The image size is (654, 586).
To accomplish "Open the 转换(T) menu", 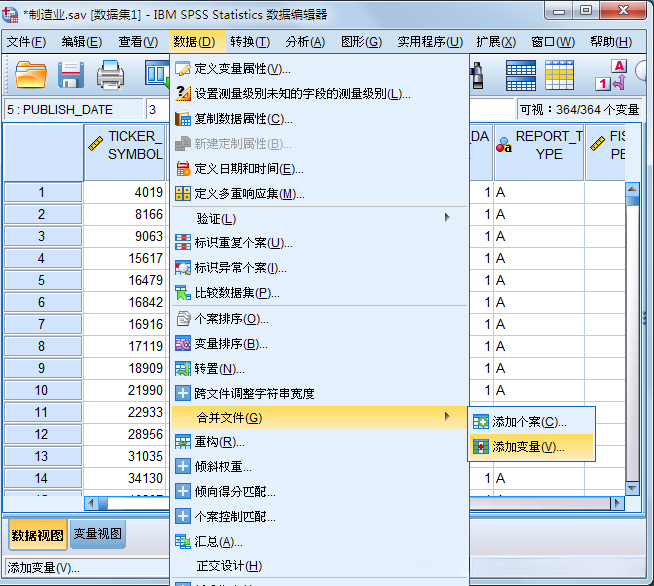I will 250,42.
